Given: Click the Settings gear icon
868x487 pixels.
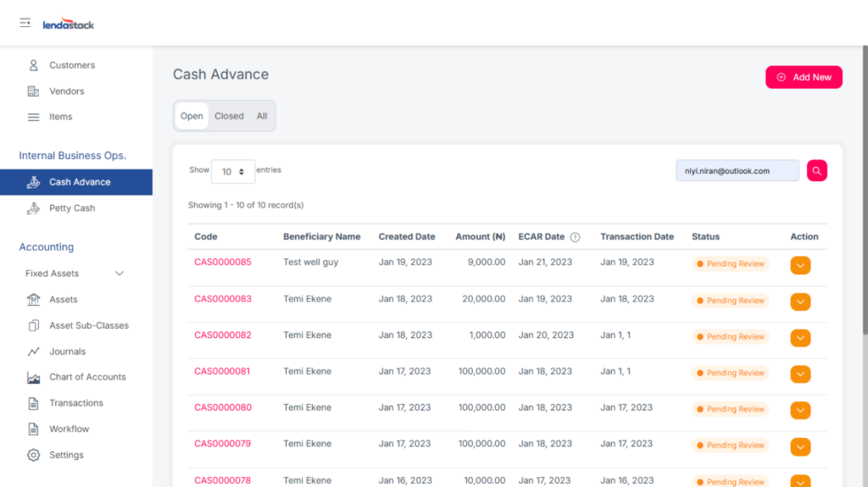Looking at the screenshot, I should point(34,455).
